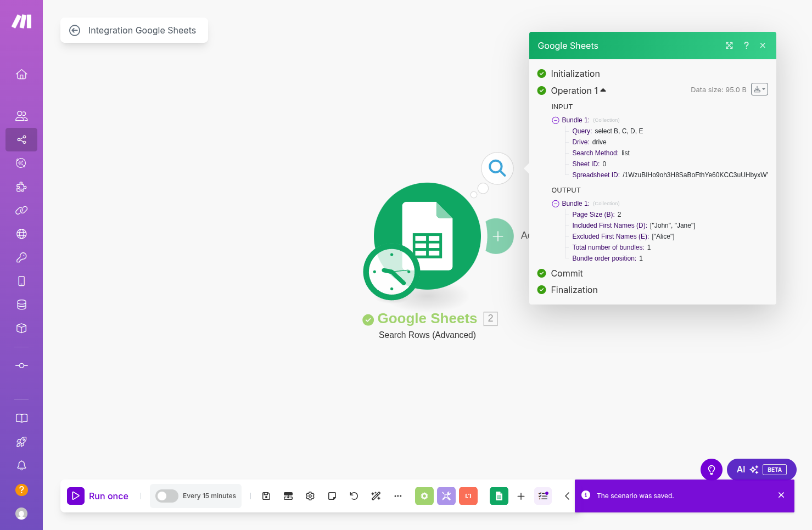Screen dimensions: 812x530
Task: Click the Initialization step
Action: coord(575,74)
